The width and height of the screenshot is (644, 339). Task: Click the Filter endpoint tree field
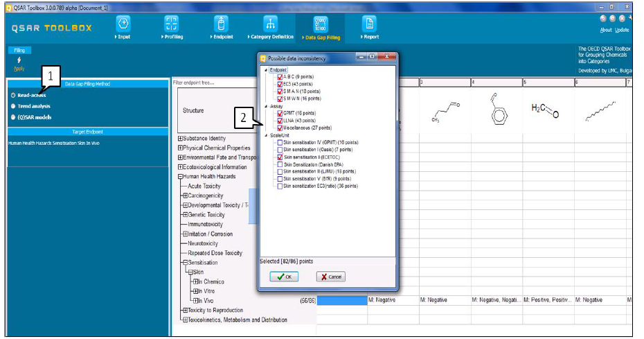(215, 82)
